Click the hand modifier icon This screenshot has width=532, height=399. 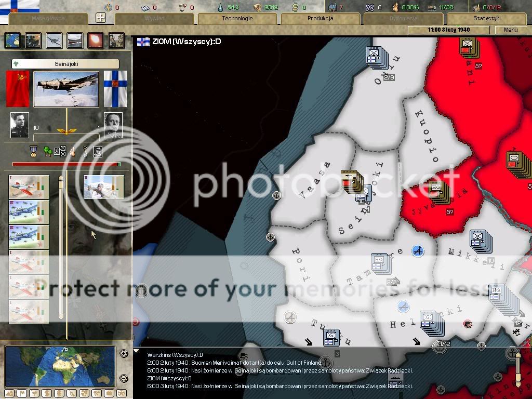[72, 152]
